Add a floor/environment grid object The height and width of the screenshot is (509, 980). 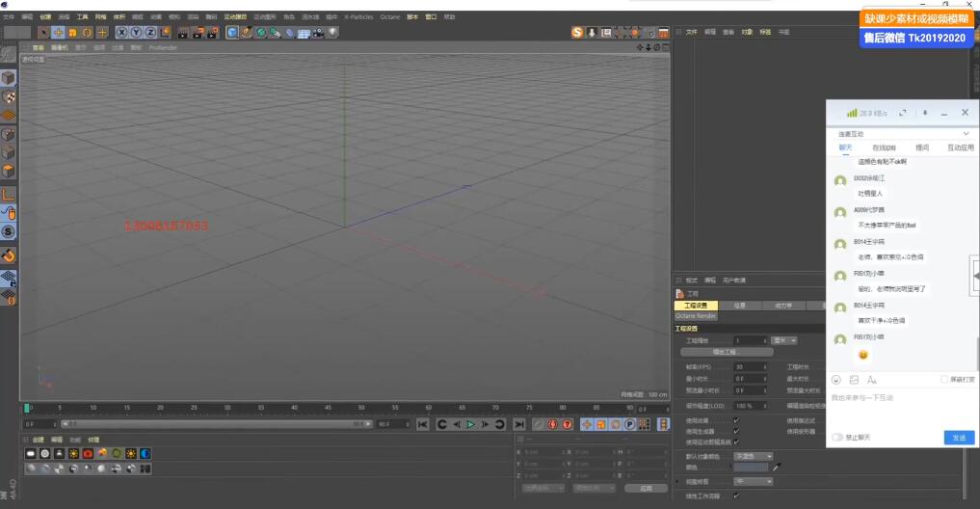pos(305,33)
